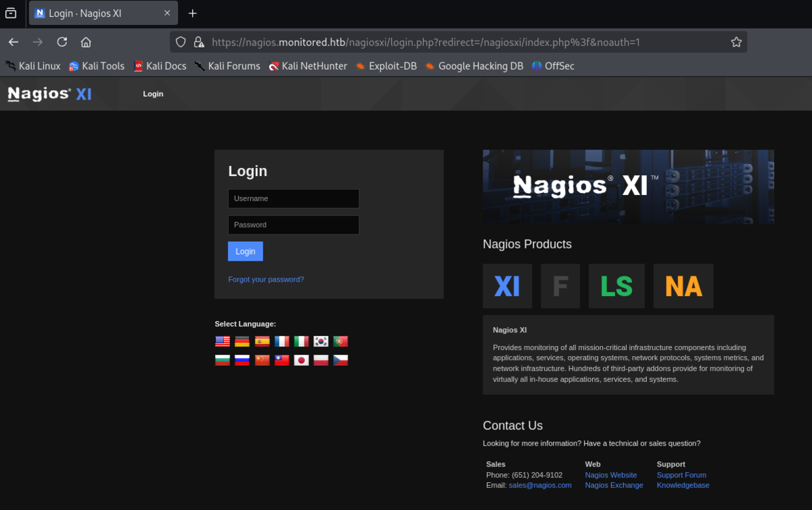This screenshot has height=510, width=812.
Task: Select the Japanese flag language
Action: click(x=301, y=360)
